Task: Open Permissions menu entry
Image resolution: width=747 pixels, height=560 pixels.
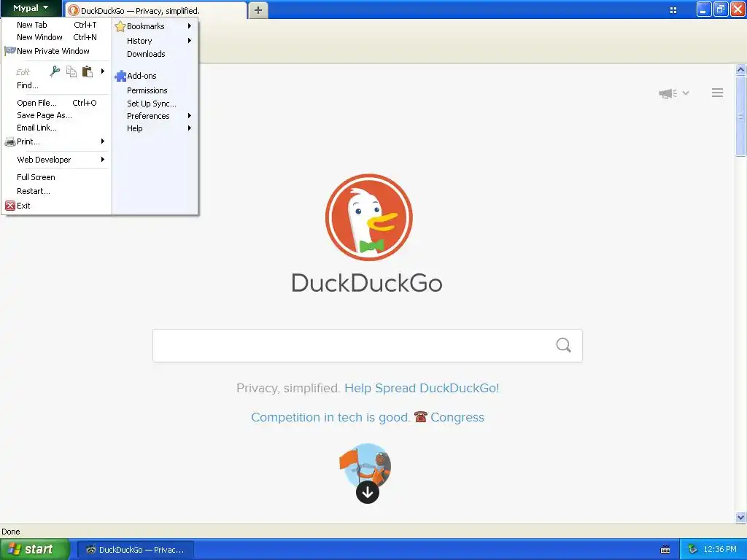Action: click(155, 90)
